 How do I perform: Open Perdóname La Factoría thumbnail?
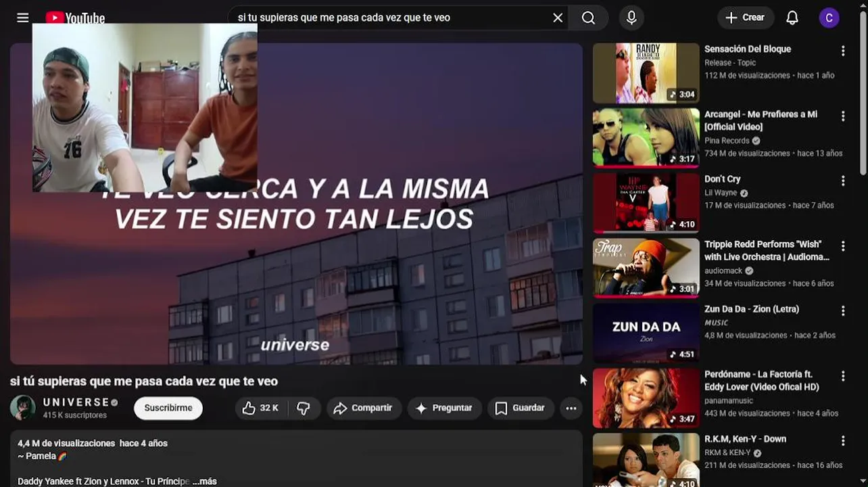coord(646,398)
